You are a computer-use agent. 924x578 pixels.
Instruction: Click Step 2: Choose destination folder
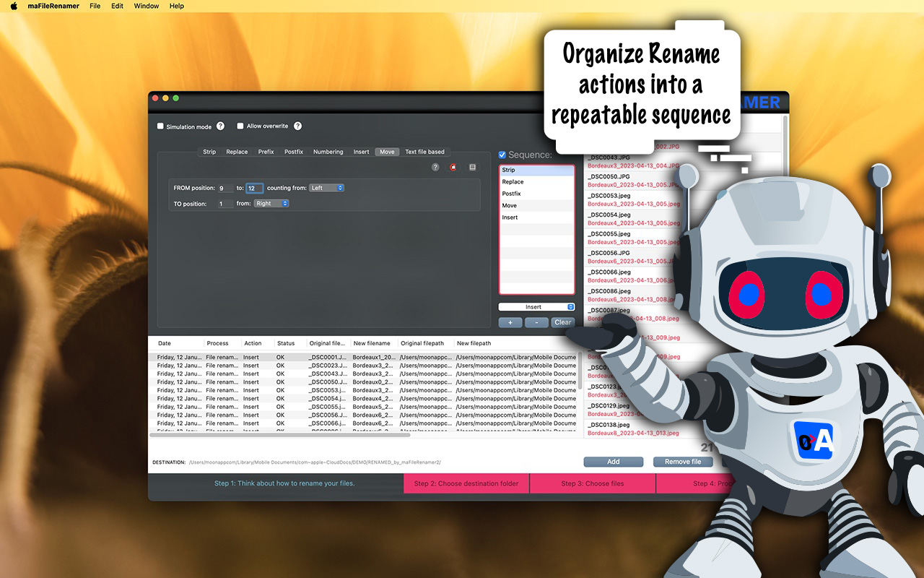(x=466, y=483)
